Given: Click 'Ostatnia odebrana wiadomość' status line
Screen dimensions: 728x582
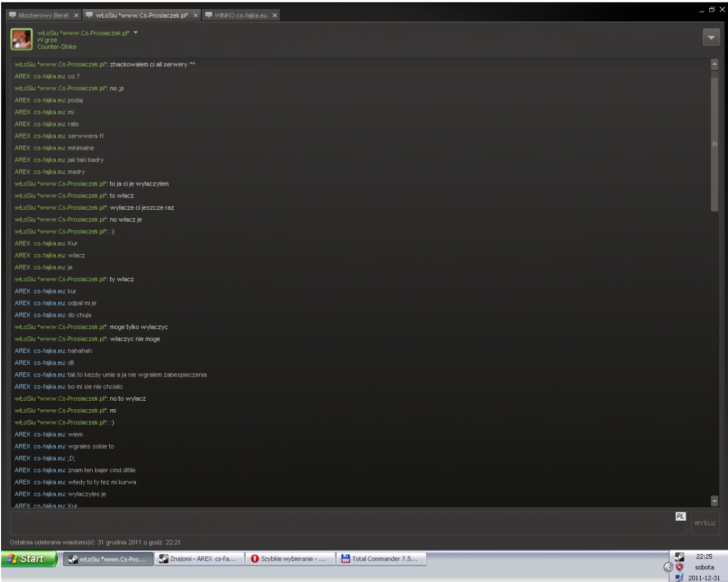Looking at the screenshot, I should [x=96, y=542].
